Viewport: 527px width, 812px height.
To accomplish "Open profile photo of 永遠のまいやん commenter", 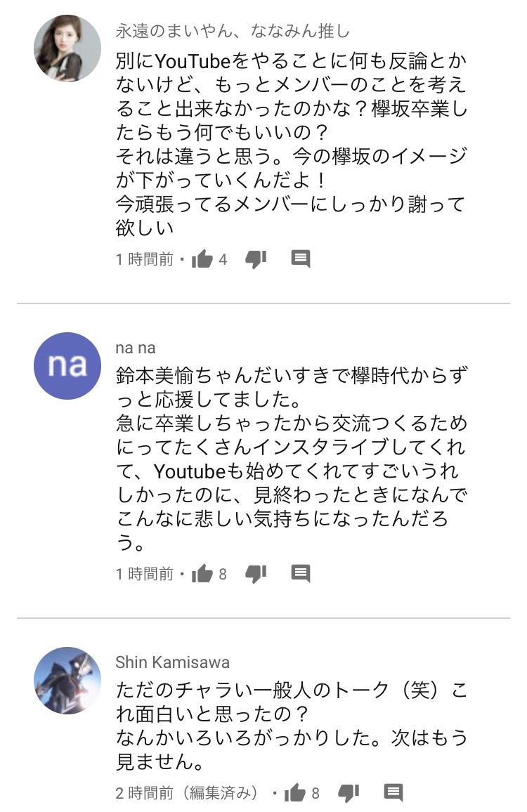I will click(x=67, y=48).
